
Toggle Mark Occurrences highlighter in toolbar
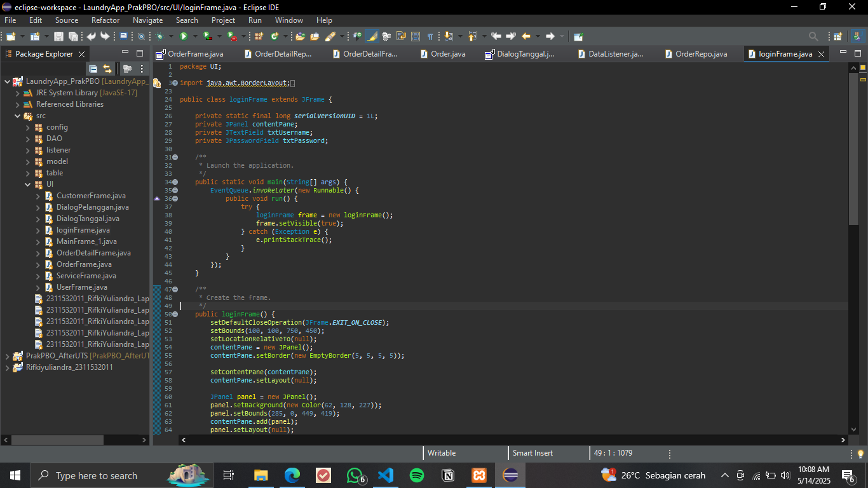pyautogui.click(x=371, y=37)
